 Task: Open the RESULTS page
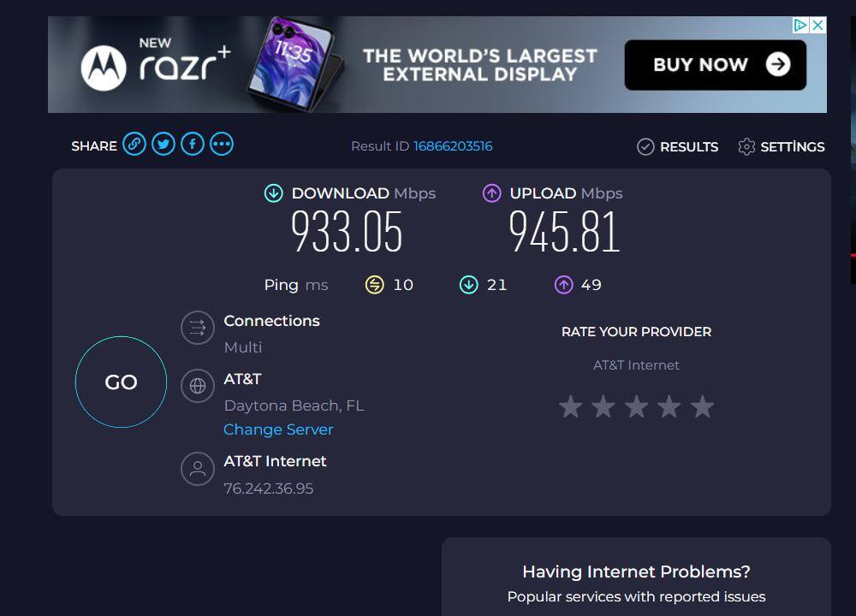click(678, 147)
